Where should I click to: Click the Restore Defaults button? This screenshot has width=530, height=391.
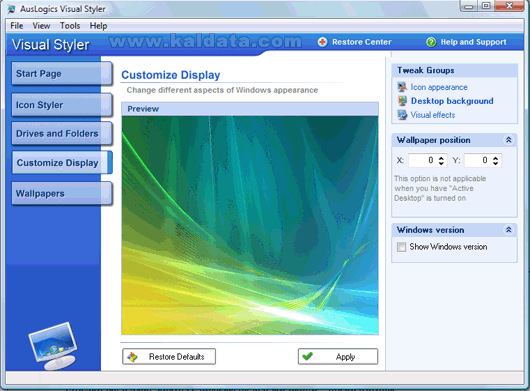169,357
